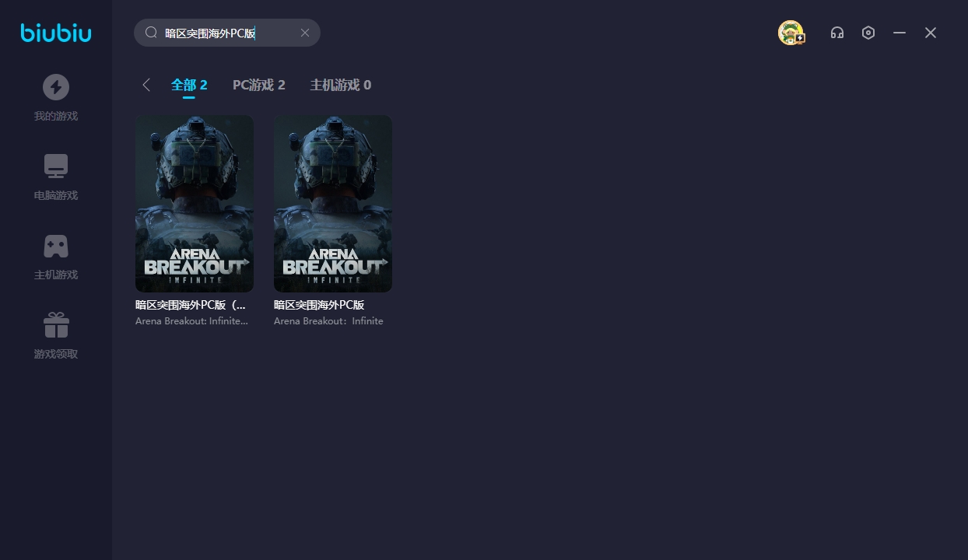
Task: Click second Arena Breakout Infinite cover
Action: click(x=333, y=204)
